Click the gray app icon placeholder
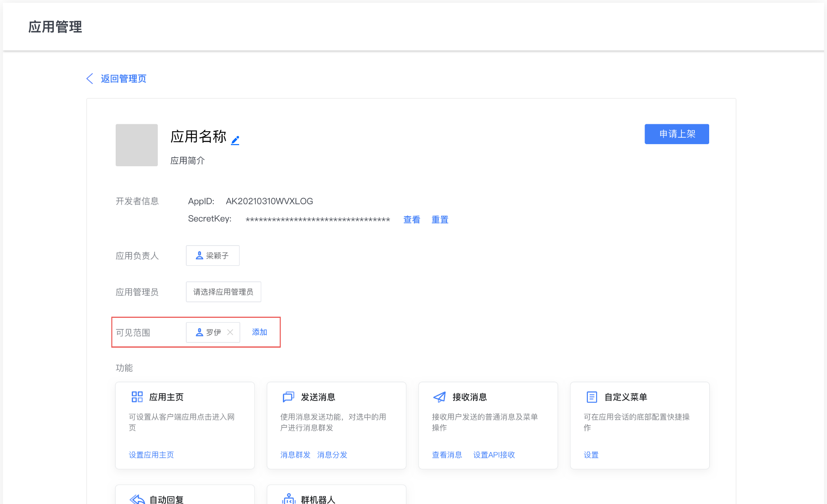 136,145
